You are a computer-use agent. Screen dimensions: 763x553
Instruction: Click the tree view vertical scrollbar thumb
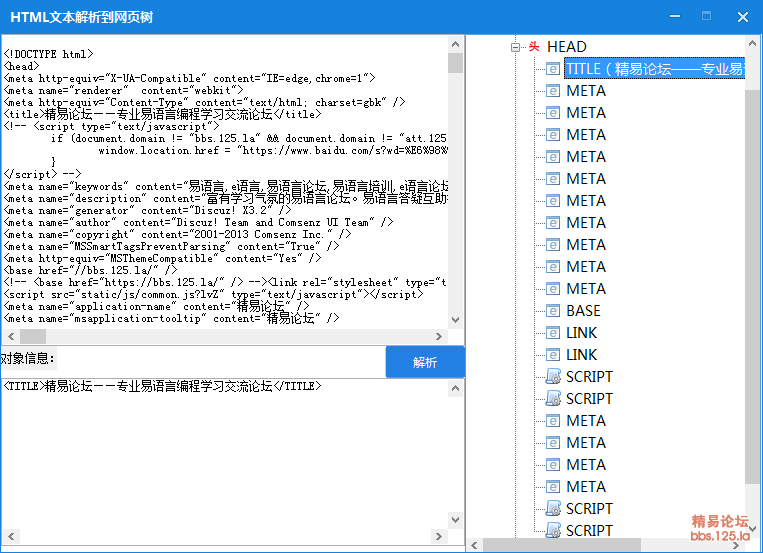click(x=752, y=286)
